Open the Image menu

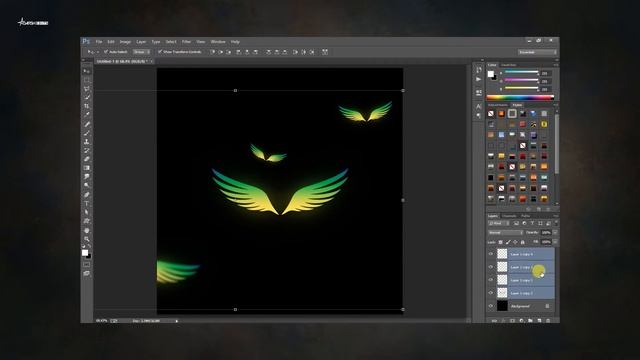pos(125,42)
